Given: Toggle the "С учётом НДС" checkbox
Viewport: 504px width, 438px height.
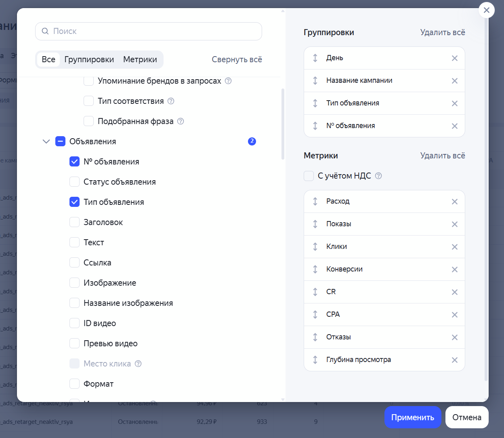Looking at the screenshot, I should click(x=309, y=176).
